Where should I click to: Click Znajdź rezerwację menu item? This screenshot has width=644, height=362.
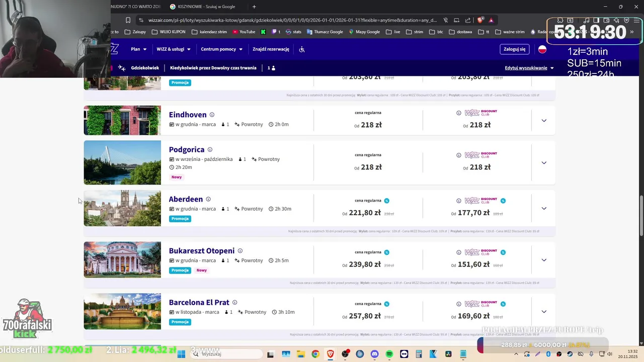(271, 49)
